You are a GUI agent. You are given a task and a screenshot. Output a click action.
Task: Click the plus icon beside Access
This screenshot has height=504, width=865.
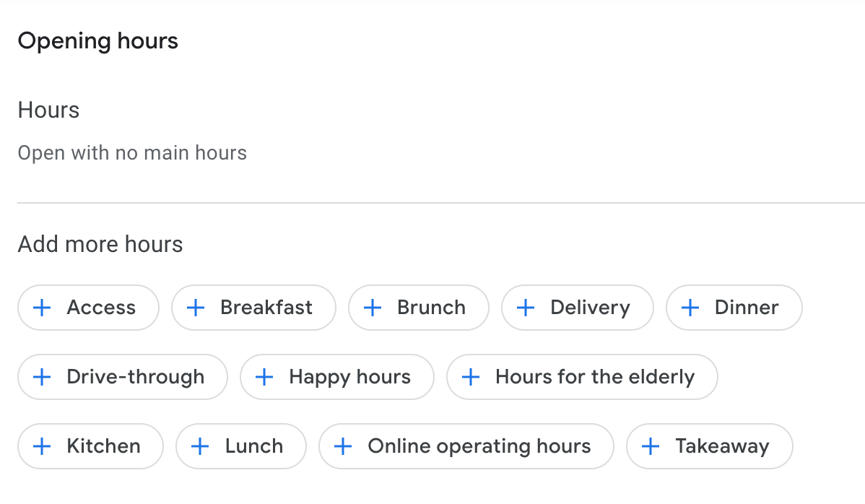(x=43, y=308)
